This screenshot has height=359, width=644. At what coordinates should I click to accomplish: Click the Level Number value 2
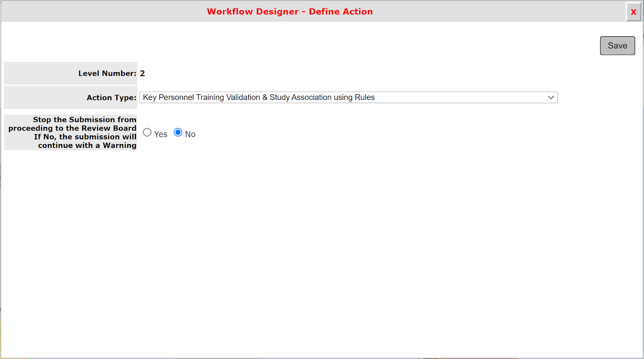click(142, 73)
